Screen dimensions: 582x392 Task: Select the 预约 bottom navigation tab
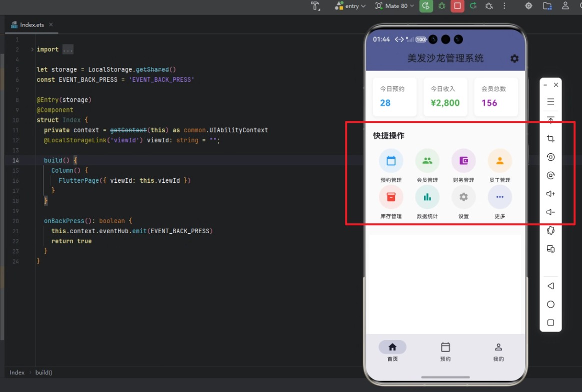(x=445, y=351)
